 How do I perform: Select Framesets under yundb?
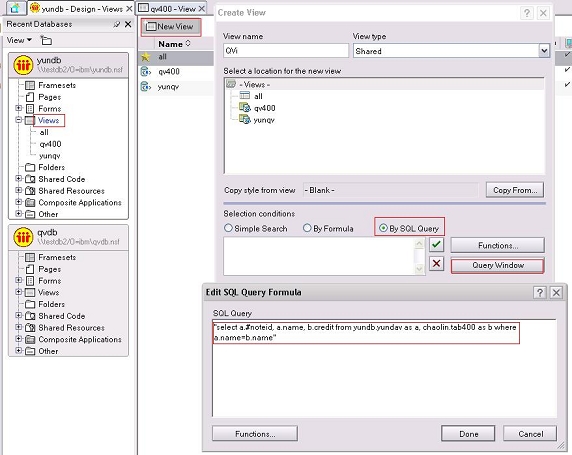pyautogui.click(x=57, y=85)
